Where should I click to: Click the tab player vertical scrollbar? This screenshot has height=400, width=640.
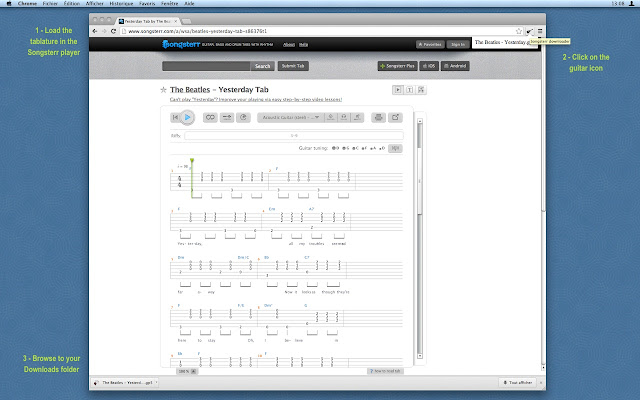click(420, 238)
